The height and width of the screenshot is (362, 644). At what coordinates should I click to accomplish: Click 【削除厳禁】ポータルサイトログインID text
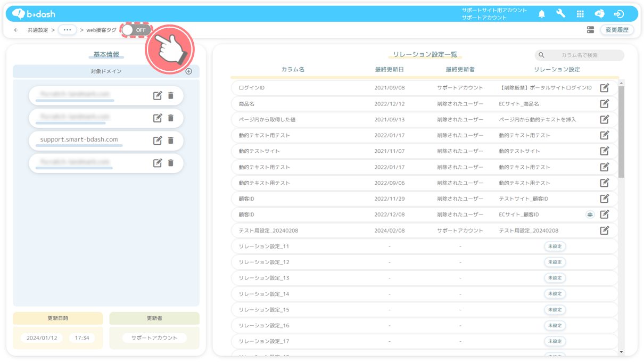pyautogui.click(x=546, y=88)
